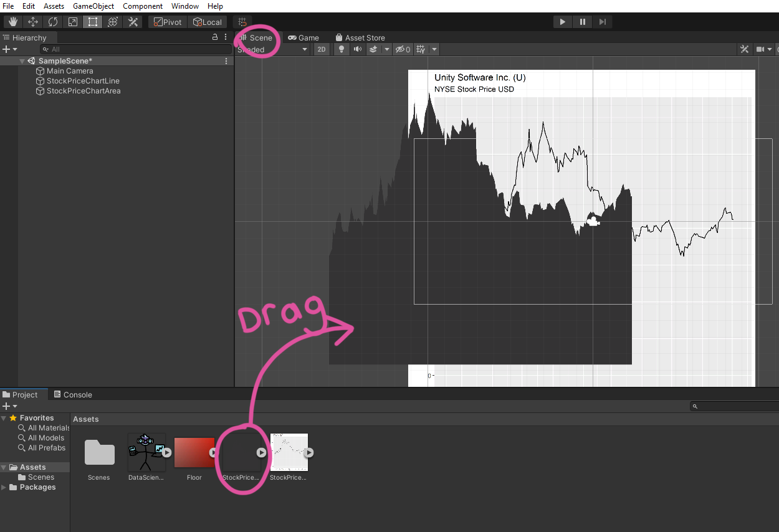The image size is (779, 532).
Task: Select the Transform tool
Action: (113, 22)
